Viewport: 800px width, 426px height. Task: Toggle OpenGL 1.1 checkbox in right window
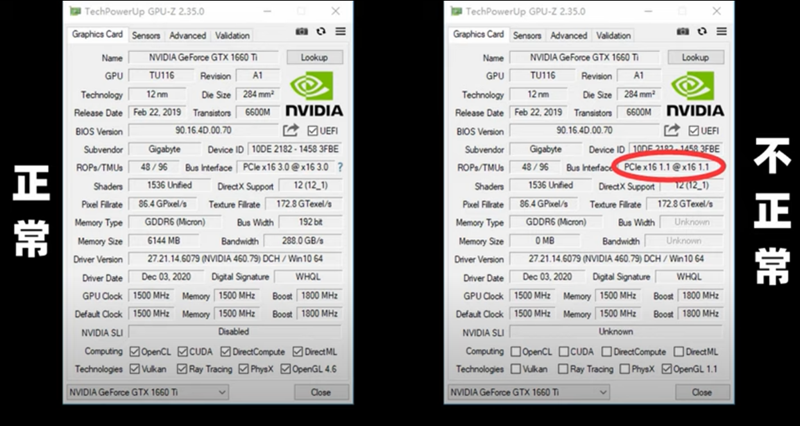tap(667, 368)
